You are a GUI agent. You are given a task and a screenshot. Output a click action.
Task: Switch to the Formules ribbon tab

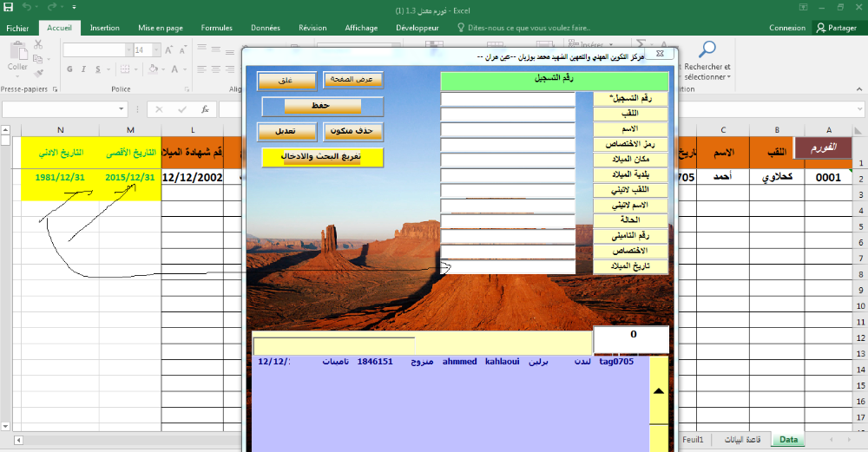coord(216,28)
